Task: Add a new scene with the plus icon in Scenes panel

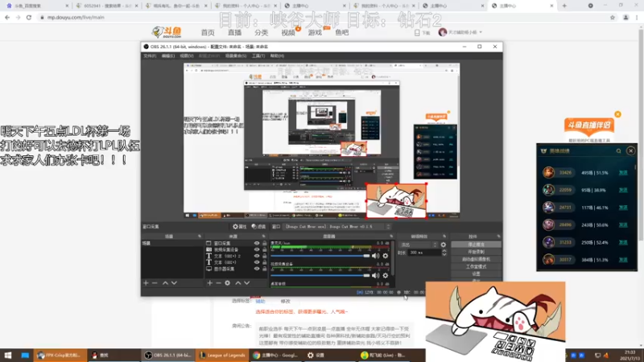Action: 146,283
